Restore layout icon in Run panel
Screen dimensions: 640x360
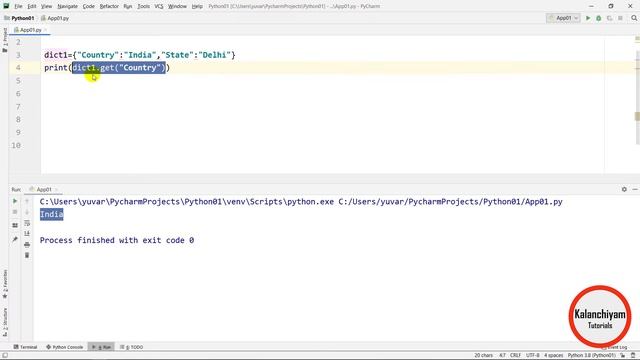[15, 225]
